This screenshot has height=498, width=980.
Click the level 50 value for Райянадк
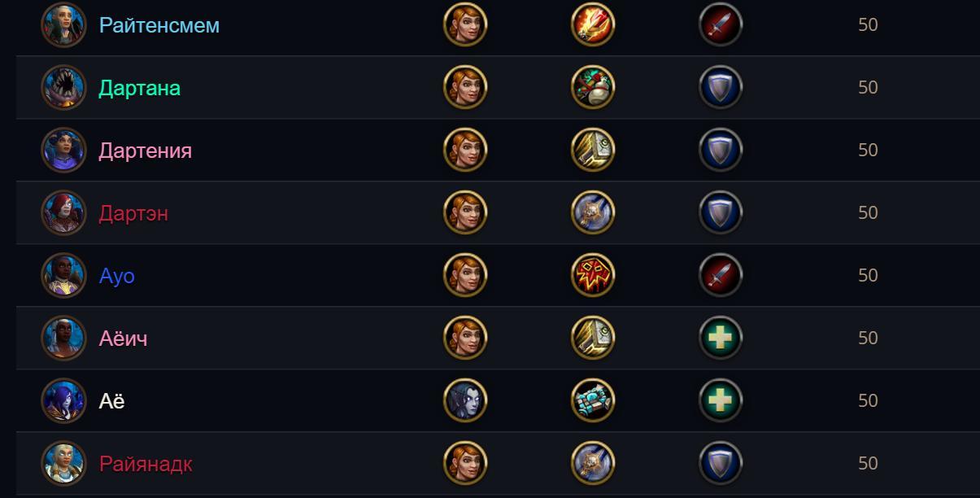tap(868, 463)
